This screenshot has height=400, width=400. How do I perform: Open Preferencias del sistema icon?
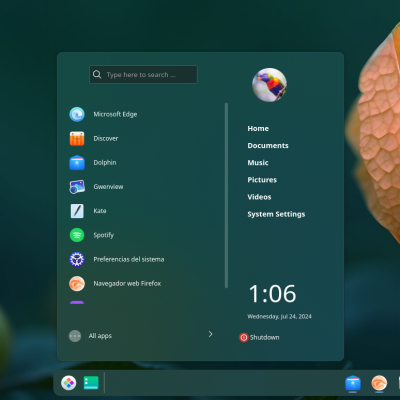coord(77,259)
